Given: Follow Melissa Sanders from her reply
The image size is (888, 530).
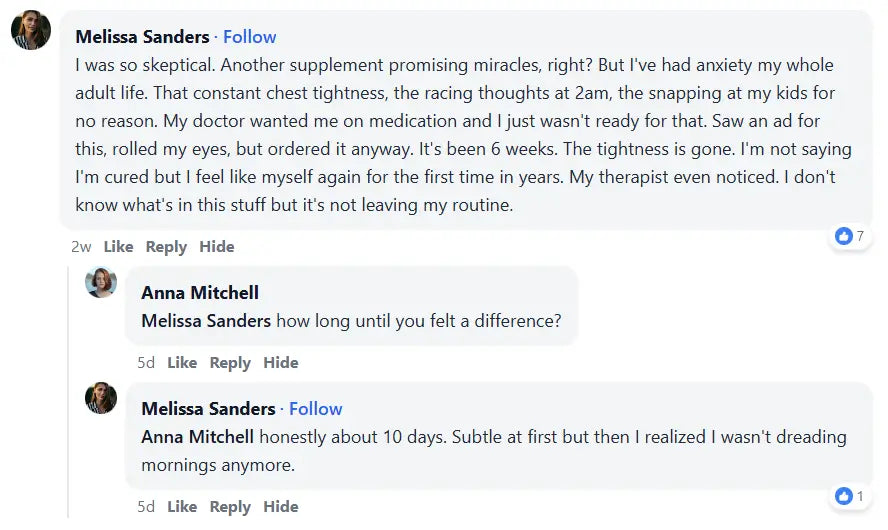Looking at the screenshot, I should (x=315, y=409).
